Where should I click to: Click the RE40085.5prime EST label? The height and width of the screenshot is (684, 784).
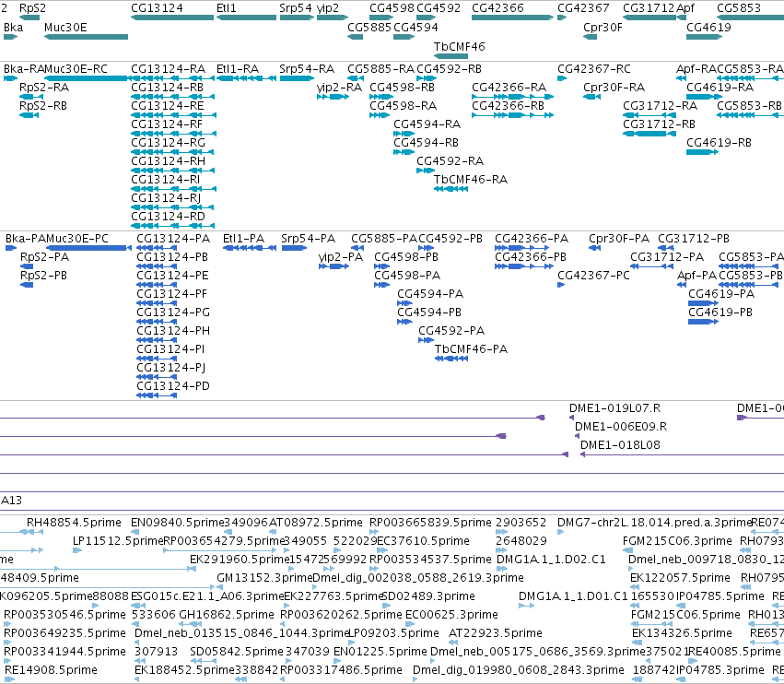[734, 652]
